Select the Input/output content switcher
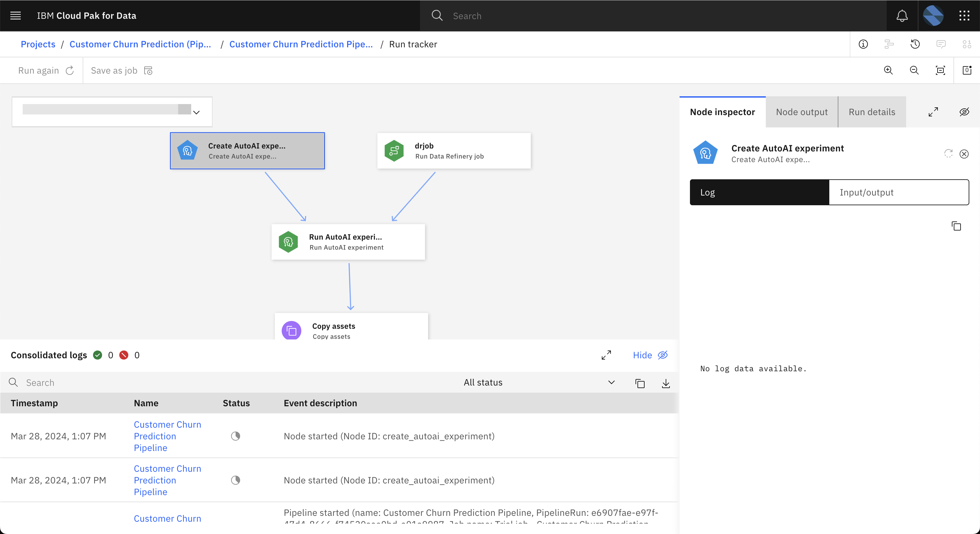 899,192
